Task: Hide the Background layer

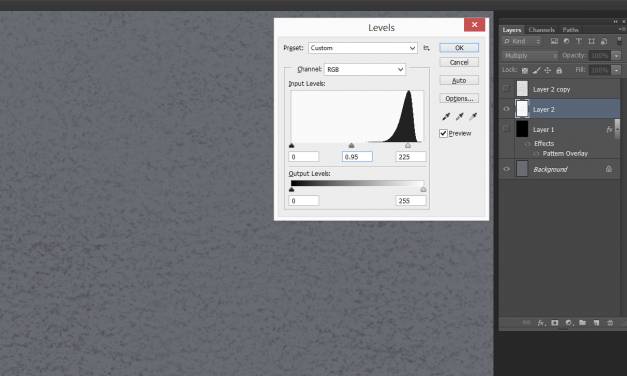Action: [x=506, y=169]
